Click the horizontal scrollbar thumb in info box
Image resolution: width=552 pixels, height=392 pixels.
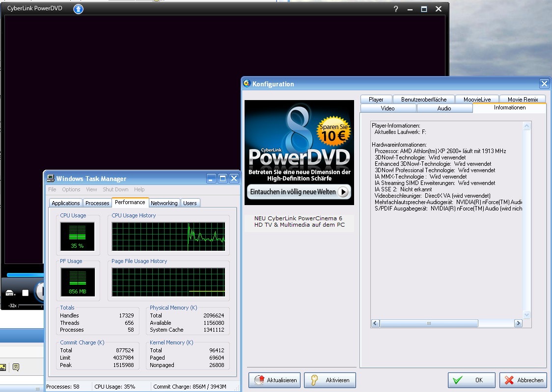pyautogui.click(x=429, y=323)
